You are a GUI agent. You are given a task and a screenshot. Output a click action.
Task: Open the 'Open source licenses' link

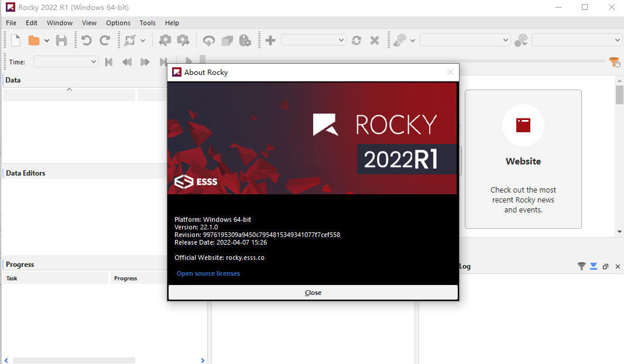point(208,273)
